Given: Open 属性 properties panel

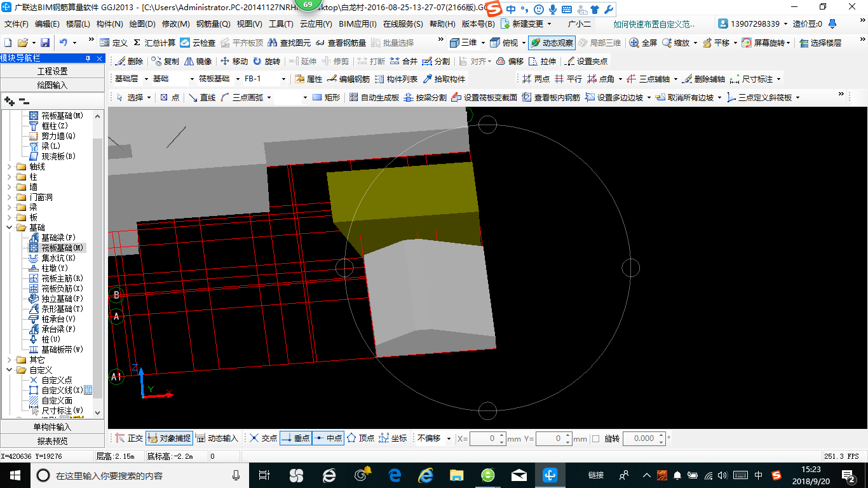Looking at the screenshot, I should click(x=309, y=79).
